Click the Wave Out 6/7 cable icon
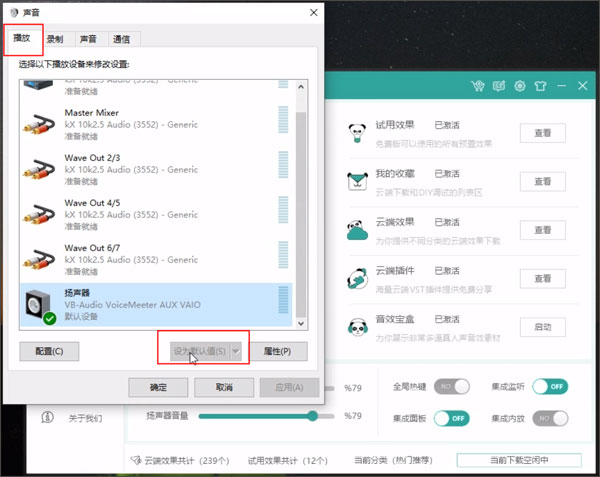Image resolution: width=600 pixels, height=477 pixels. (39, 260)
